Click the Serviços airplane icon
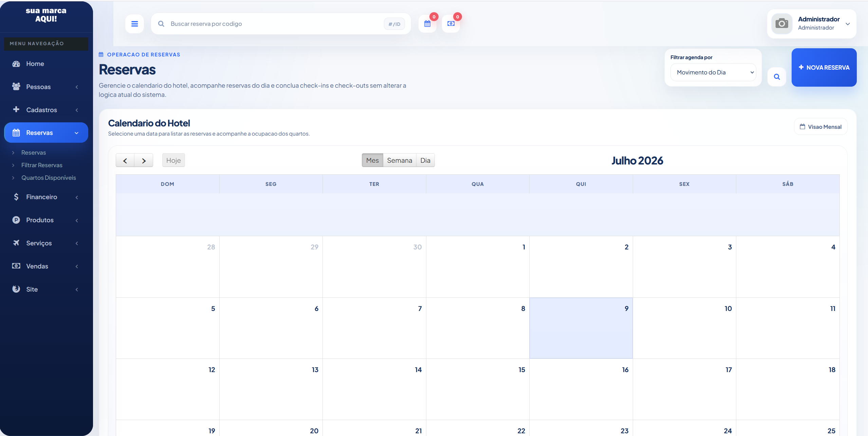The height and width of the screenshot is (436, 868). pyautogui.click(x=16, y=243)
